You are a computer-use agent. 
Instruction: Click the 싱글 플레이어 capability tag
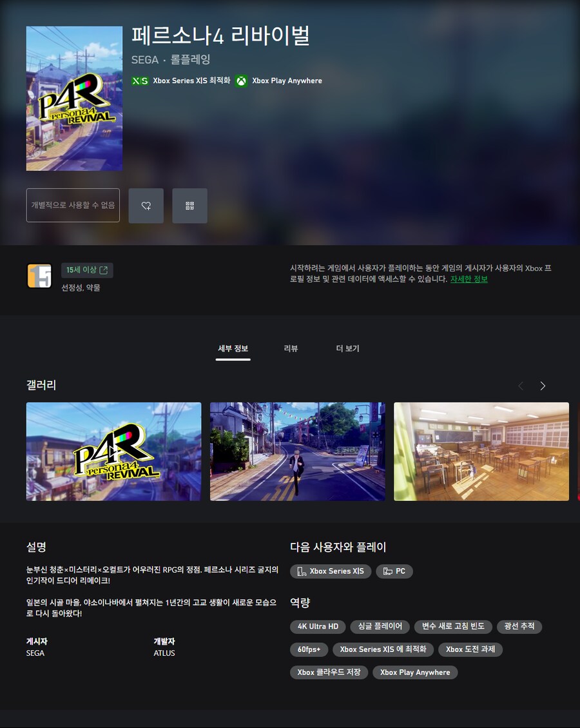(380, 626)
